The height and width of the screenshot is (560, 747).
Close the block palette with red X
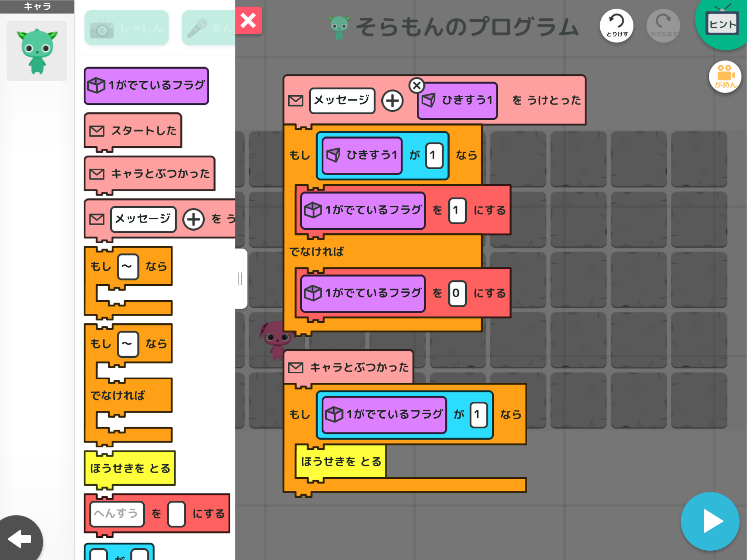pos(248,21)
